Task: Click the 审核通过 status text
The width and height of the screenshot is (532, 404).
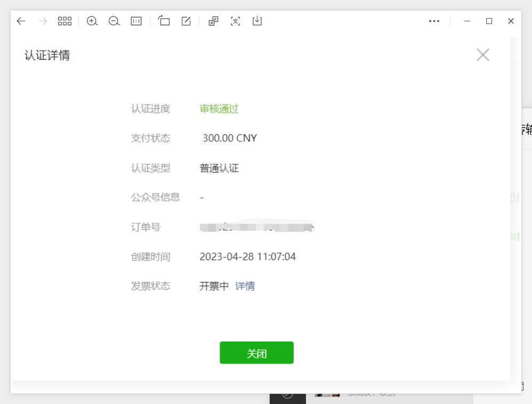Action: tap(219, 109)
